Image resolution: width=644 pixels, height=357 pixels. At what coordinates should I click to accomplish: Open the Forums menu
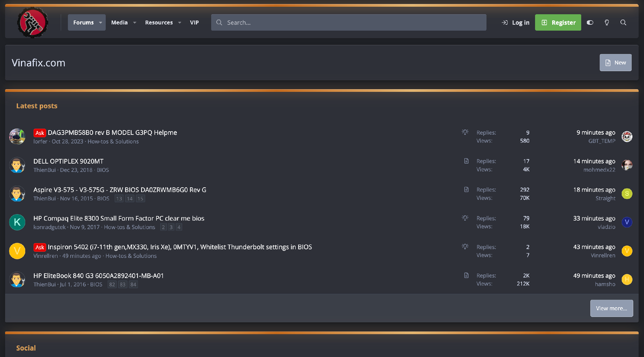tap(83, 23)
